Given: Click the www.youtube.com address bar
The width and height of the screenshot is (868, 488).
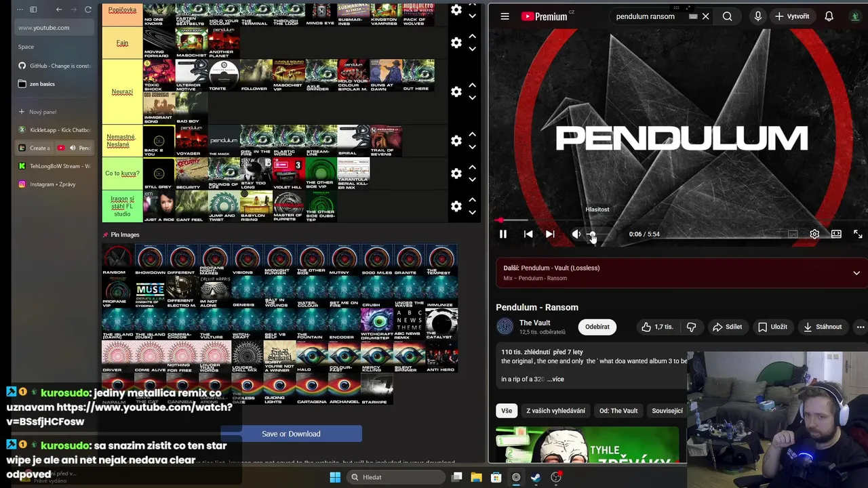Looking at the screenshot, I should point(56,28).
